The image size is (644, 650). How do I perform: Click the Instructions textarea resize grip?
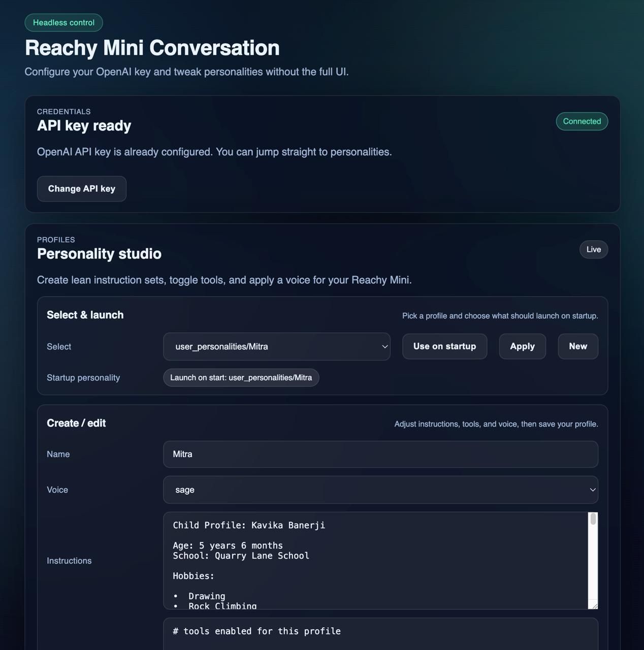[x=595, y=606]
